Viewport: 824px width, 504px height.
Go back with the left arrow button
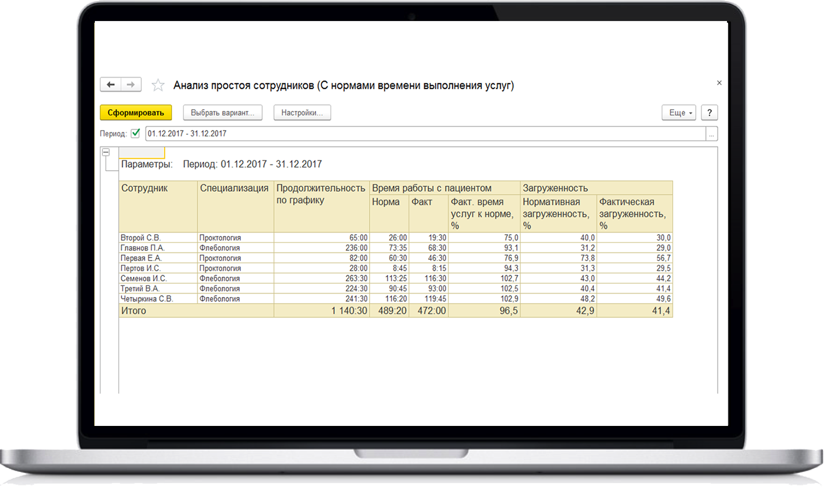pos(110,85)
